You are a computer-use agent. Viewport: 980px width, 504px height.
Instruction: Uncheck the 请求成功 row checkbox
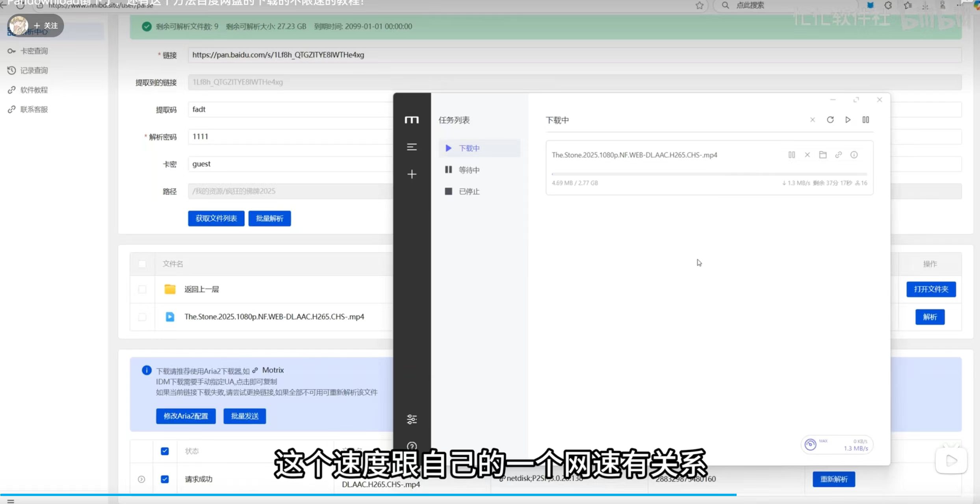(165, 479)
